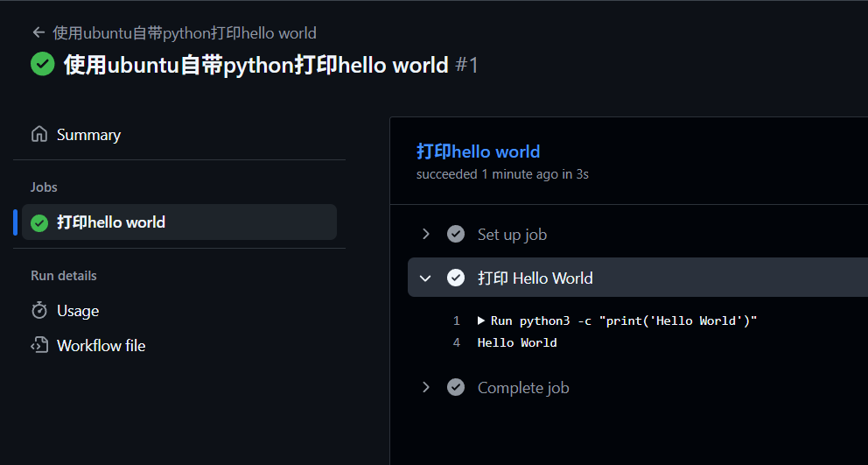
Task: Open the Usage run details
Action: (78, 311)
